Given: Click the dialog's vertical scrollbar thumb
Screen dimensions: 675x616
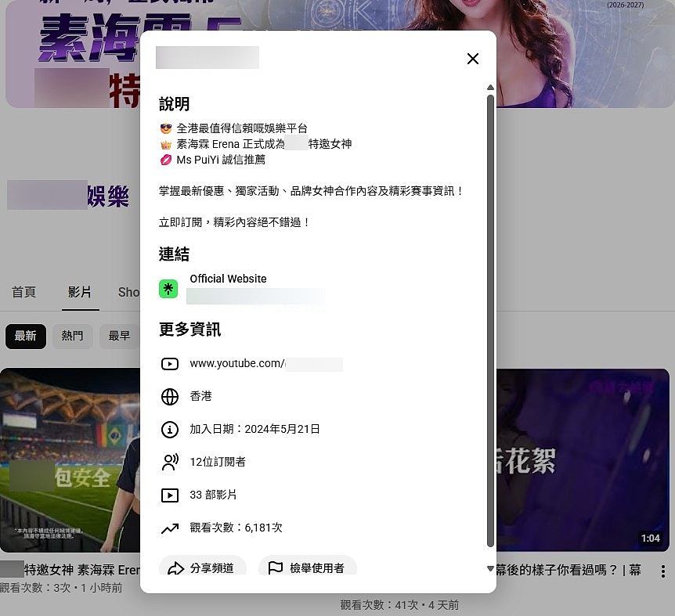Looking at the screenshot, I should 490,320.
